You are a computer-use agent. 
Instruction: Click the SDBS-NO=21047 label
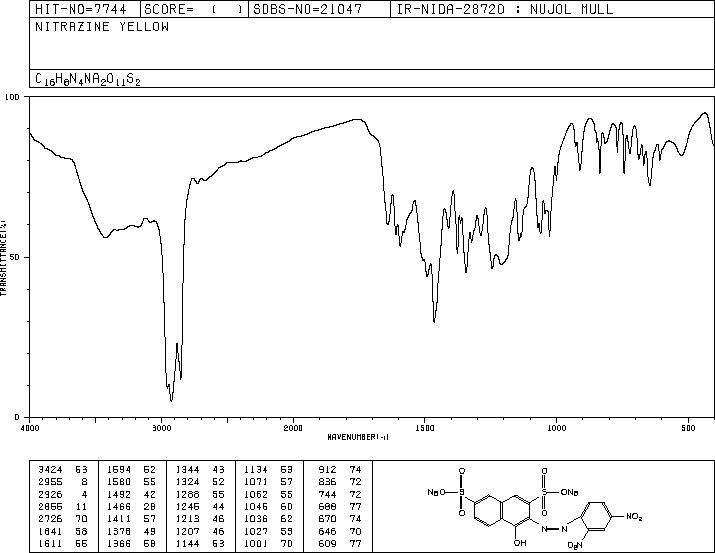pyautogui.click(x=308, y=9)
